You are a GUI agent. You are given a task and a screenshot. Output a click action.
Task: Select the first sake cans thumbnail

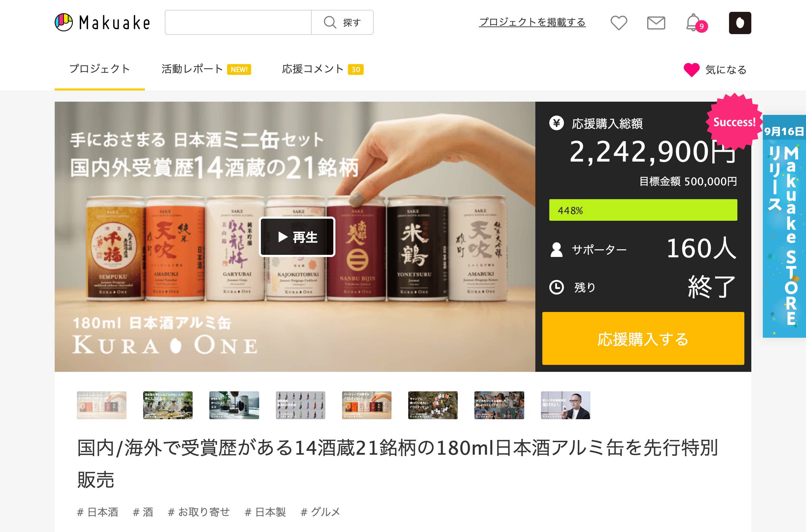102,405
